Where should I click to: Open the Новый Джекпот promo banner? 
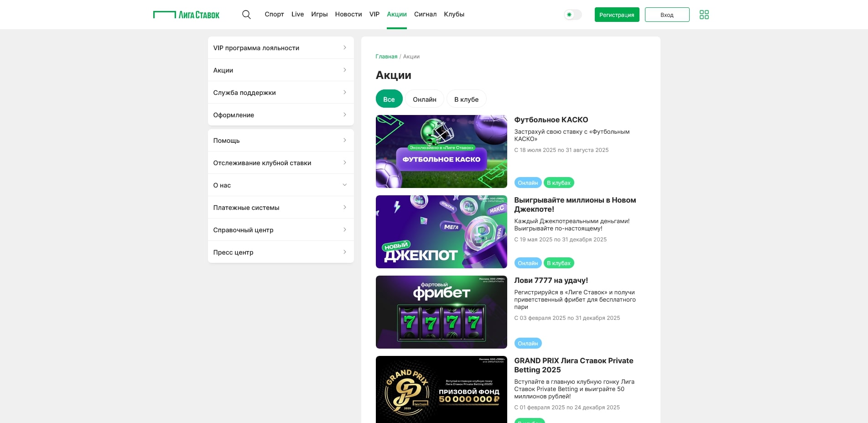tap(441, 232)
